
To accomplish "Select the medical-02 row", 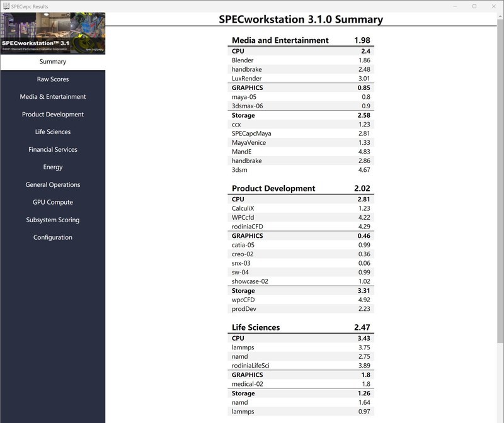I will coord(301,384).
